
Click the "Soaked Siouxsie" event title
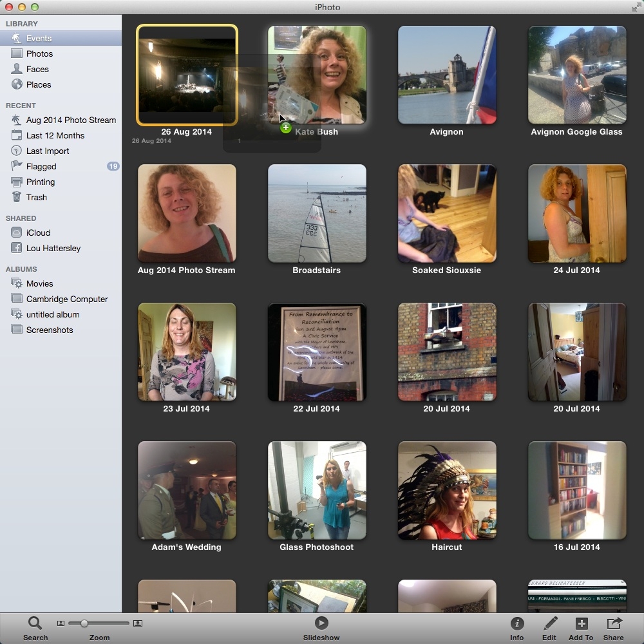click(446, 270)
